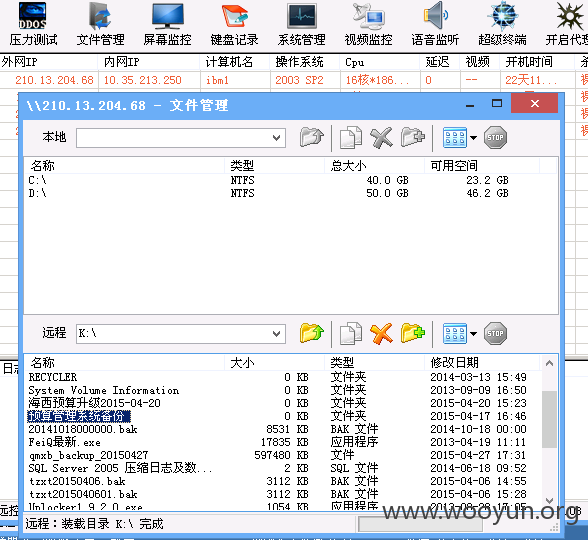Stop local transfer with STOP icon
The height and width of the screenshot is (540, 588).
pos(495,138)
